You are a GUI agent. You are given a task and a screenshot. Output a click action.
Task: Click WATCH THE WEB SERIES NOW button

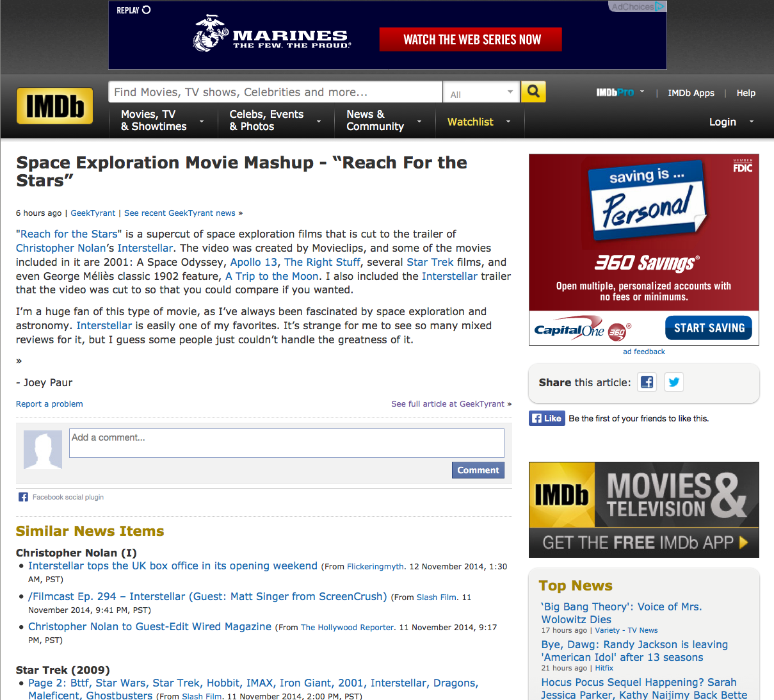pos(471,40)
